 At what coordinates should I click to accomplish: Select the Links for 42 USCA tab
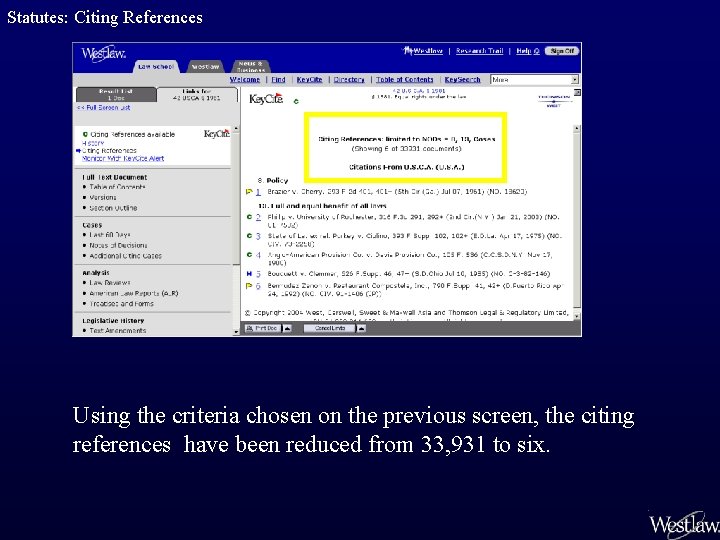tap(197, 95)
